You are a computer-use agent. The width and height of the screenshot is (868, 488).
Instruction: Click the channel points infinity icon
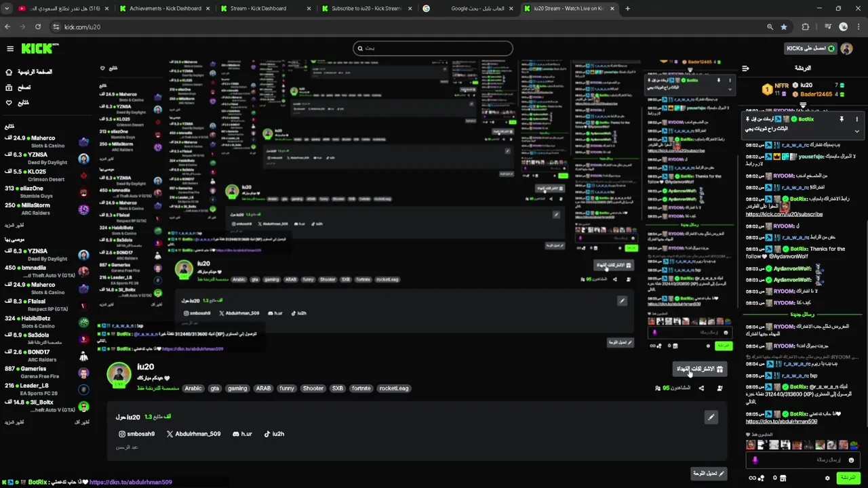(x=752, y=478)
